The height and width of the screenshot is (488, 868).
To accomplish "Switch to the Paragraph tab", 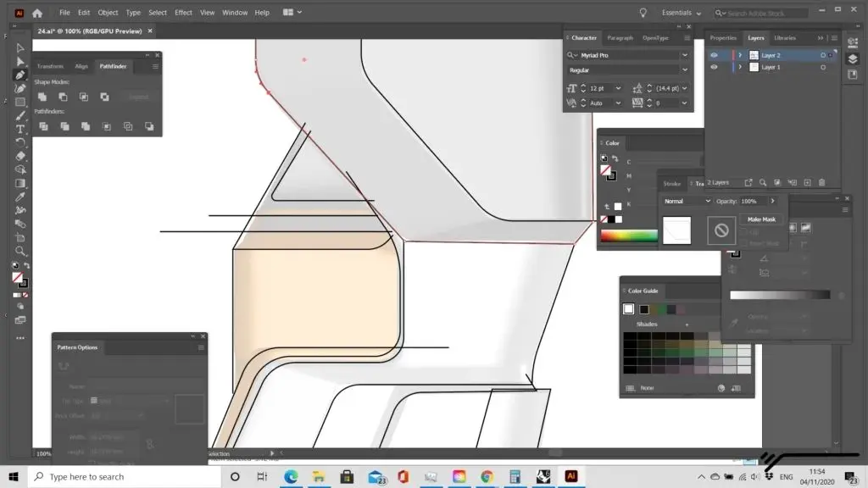I will [x=620, y=38].
